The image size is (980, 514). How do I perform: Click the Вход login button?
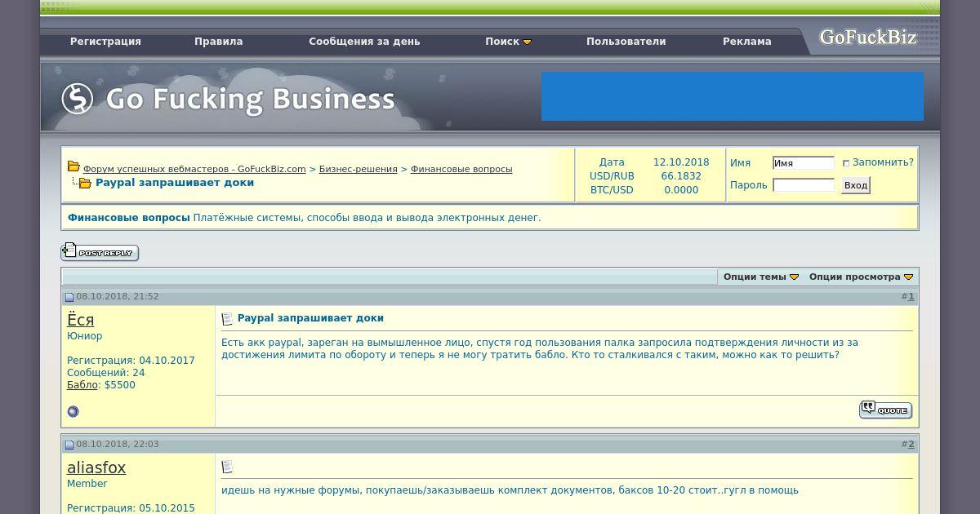855,185
